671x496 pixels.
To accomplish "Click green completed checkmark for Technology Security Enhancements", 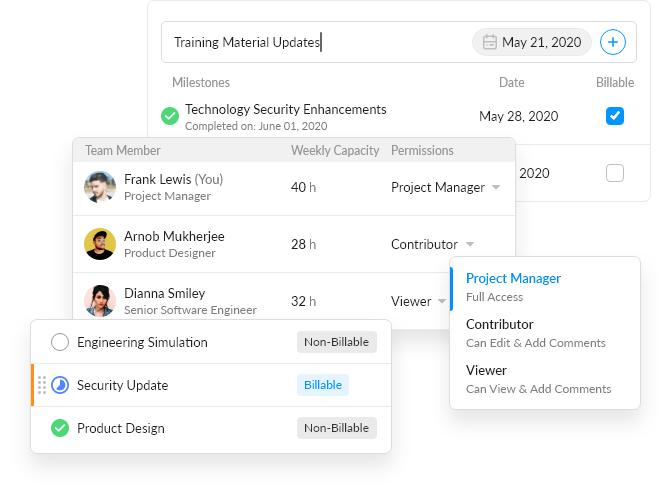I will coord(170,117).
